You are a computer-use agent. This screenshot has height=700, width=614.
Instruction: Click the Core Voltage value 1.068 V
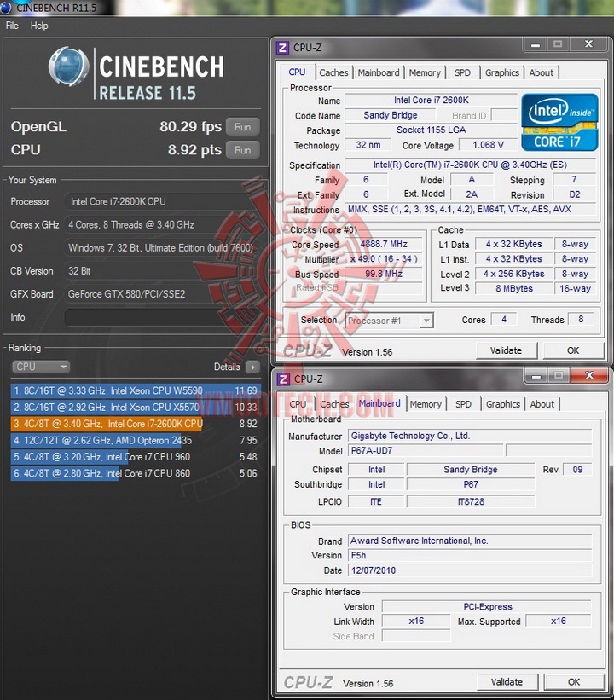489,145
